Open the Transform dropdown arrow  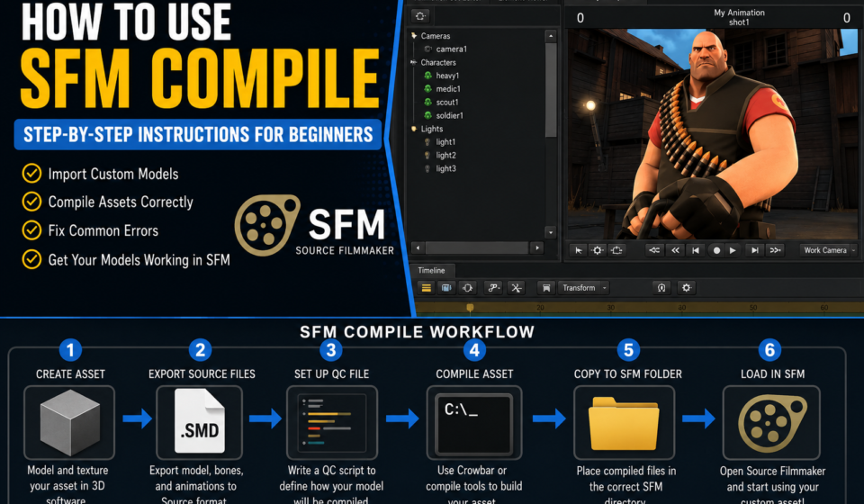[x=605, y=287]
